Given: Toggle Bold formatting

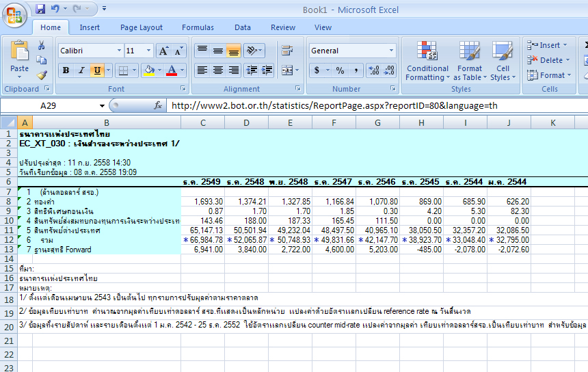Looking at the screenshot, I should (66, 70).
